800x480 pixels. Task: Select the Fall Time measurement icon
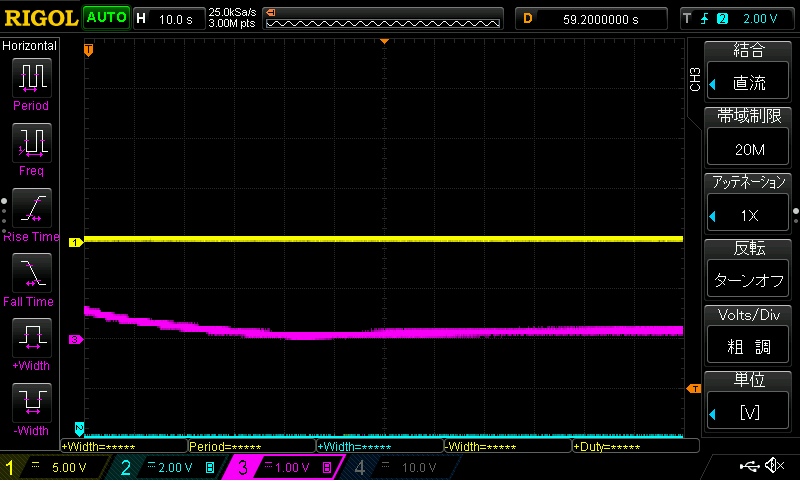coord(32,273)
